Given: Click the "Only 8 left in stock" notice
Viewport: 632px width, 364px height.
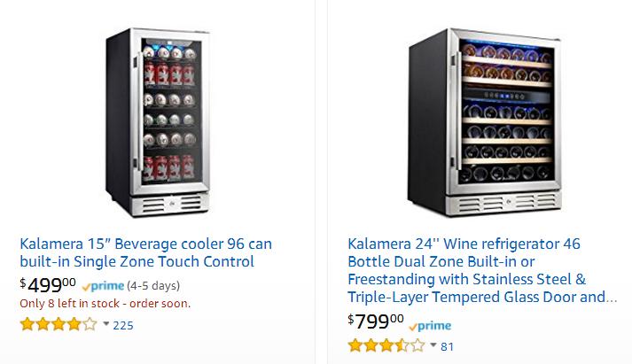Looking at the screenshot, I should pos(105,304).
